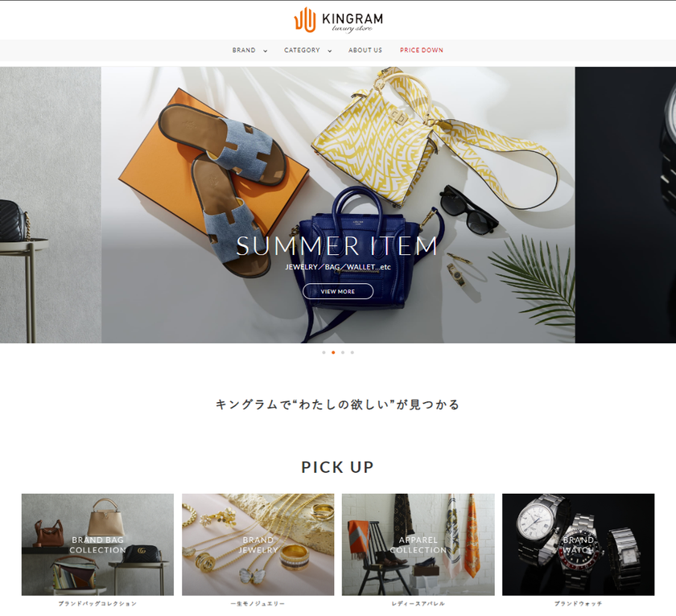Image resolution: width=676 pixels, height=616 pixels.
Task: Open the Brand Watch thumbnail
Action: 578,544
